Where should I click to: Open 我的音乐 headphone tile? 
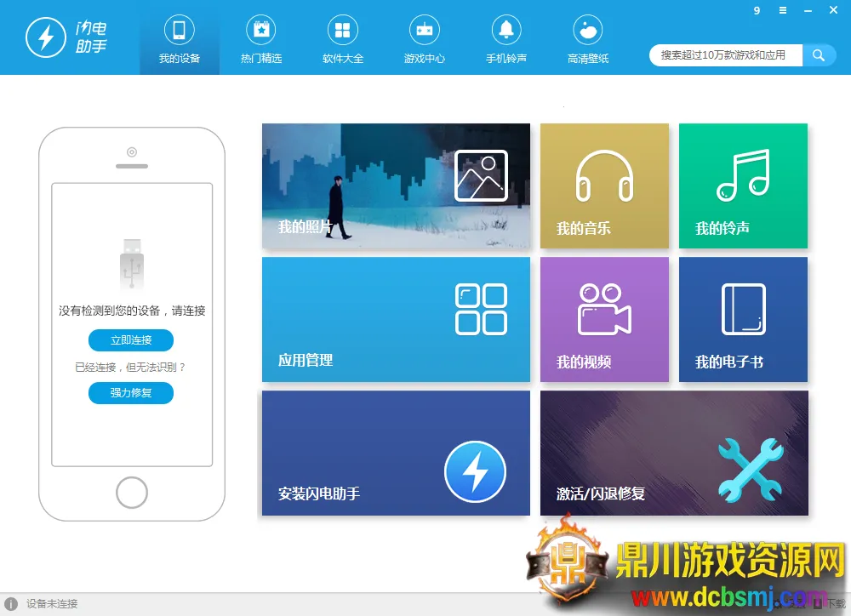[604, 185]
